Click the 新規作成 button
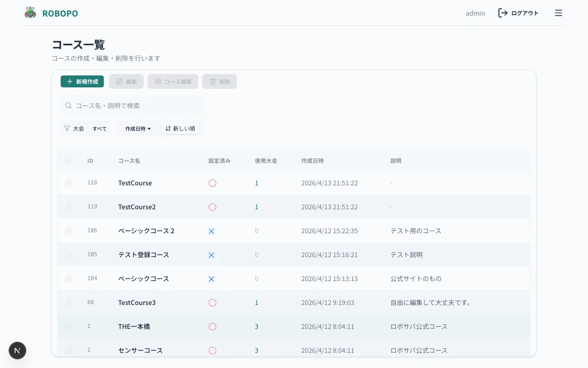 82,81
